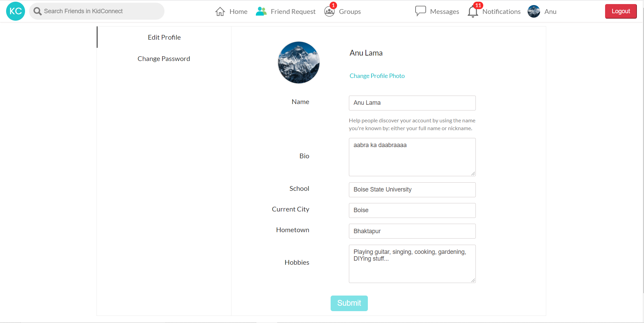Image resolution: width=644 pixels, height=323 pixels.
Task: Click the search magnifier icon
Action: pos(38,11)
